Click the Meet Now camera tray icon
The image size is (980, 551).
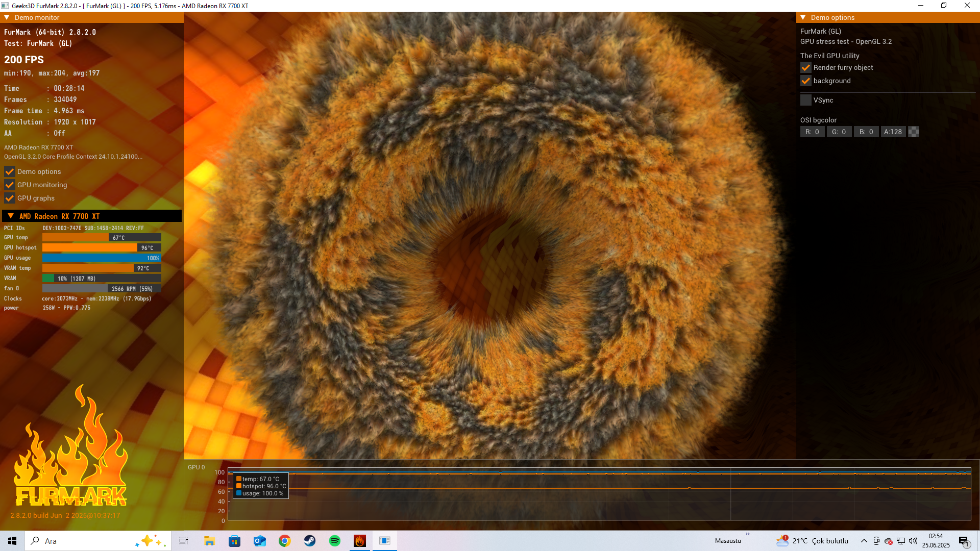click(x=876, y=541)
